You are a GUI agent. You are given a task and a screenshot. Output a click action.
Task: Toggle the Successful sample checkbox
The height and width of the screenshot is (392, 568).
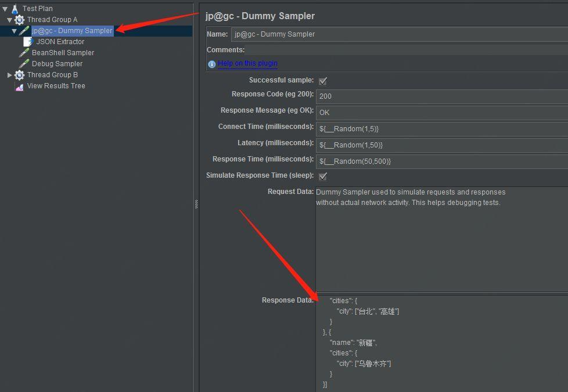click(323, 81)
